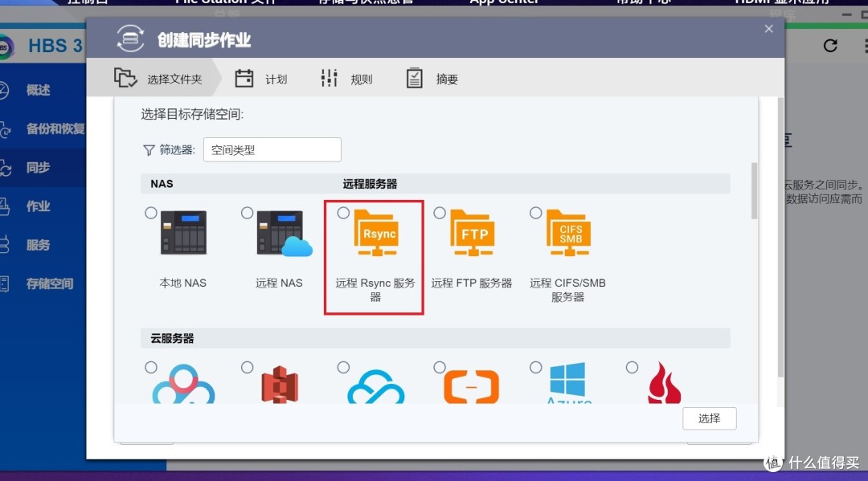This screenshot has width=868, height=481.
Task: Open 服务 in HBS 3 sidebar
Action: [x=38, y=245]
